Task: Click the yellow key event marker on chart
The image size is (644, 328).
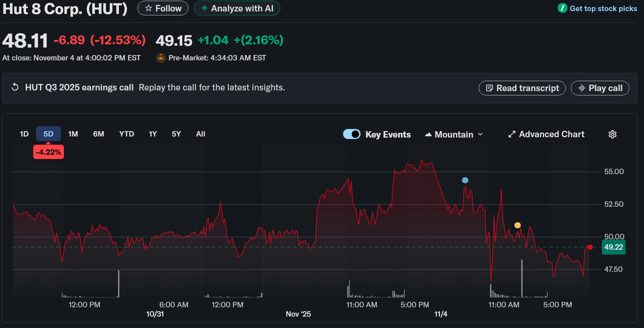Action: tap(517, 225)
